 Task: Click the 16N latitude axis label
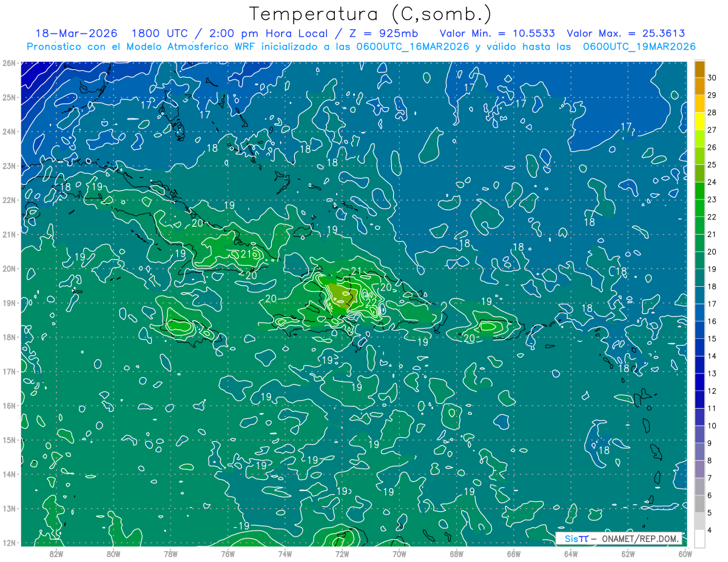click(x=9, y=406)
